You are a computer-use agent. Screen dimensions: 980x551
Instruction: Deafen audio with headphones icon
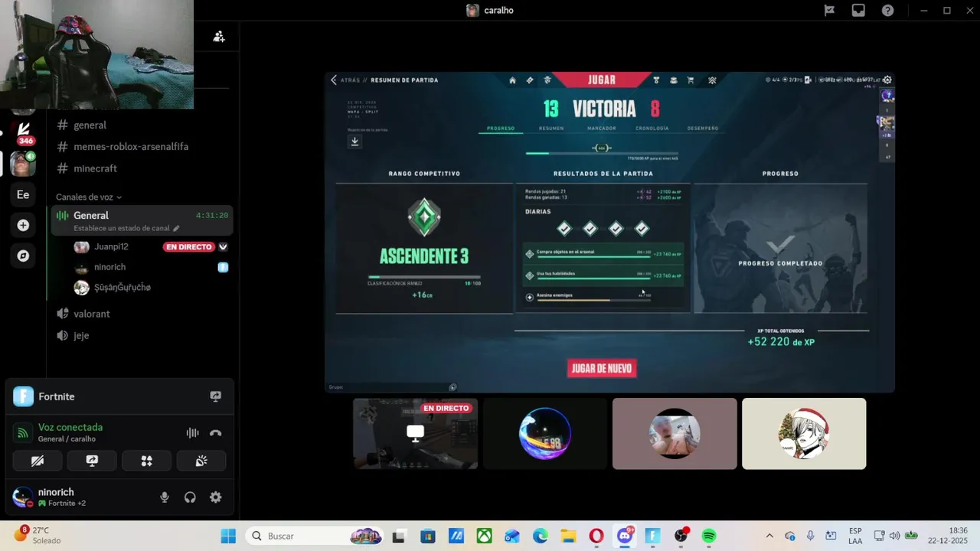point(190,497)
